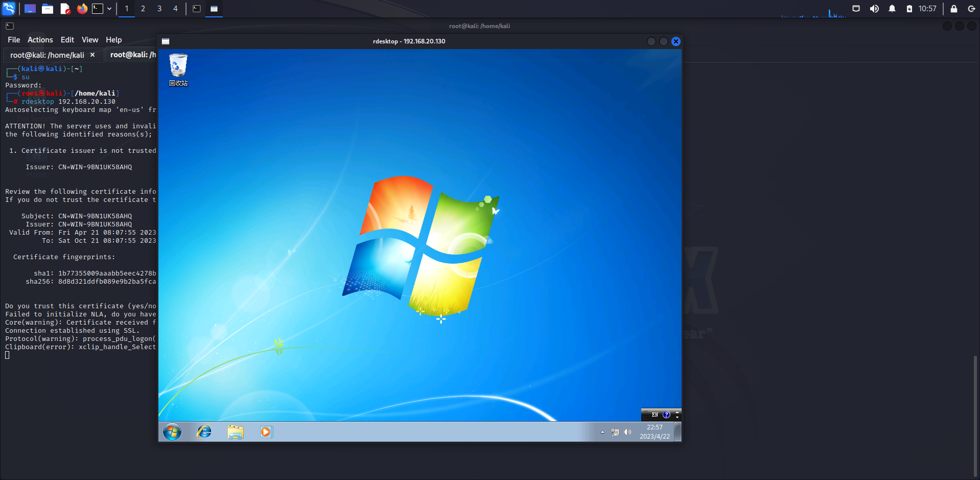Image resolution: width=980 pixels, height=480 pixels.
Task: Switch to workspace 1
Action: 127,9
